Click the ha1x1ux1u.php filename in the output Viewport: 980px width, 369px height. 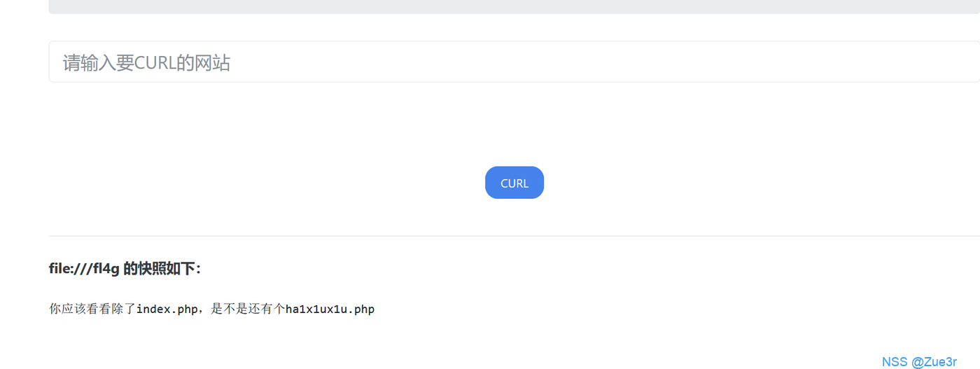[x=330, y=309]
